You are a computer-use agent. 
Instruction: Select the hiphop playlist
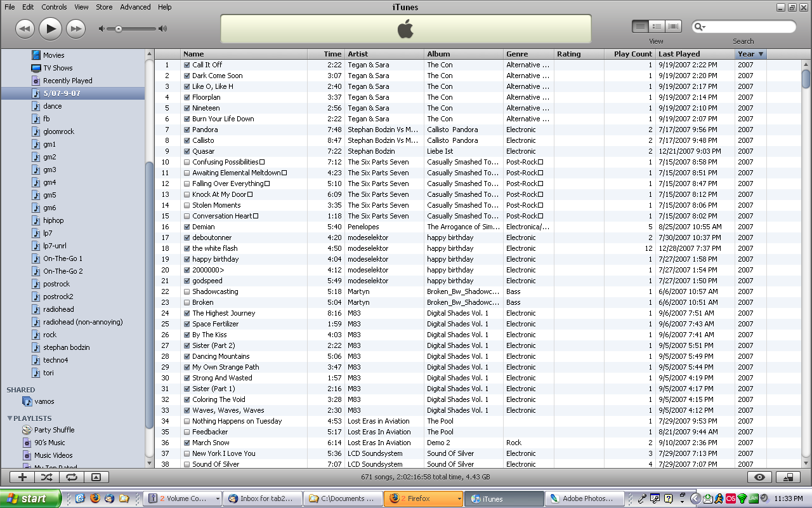53,220
